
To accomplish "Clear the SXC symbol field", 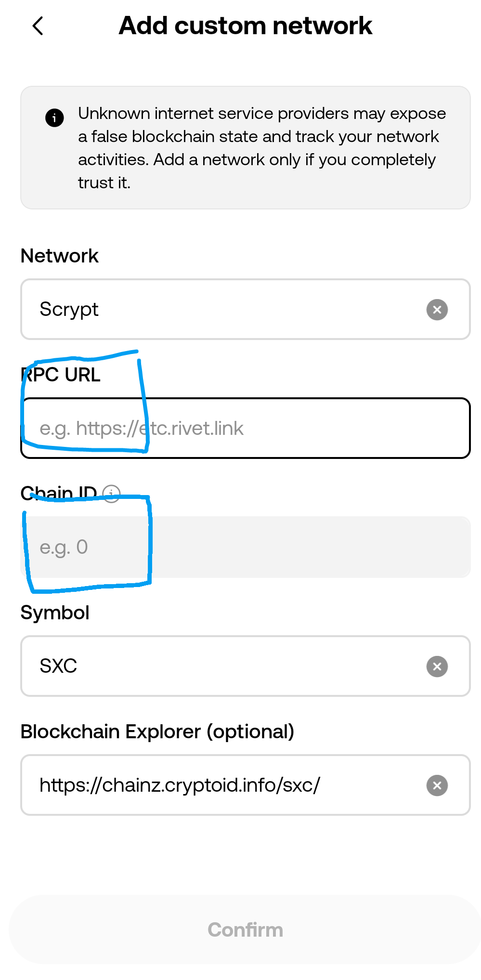I will coord(437,666).
